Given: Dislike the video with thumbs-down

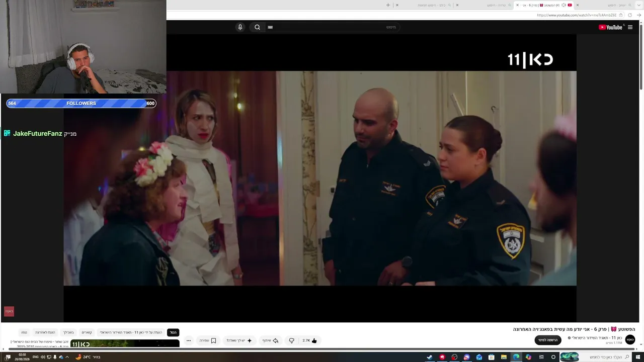Looking at the screenshot, I should pyautogui.click(x=291, y=340).
